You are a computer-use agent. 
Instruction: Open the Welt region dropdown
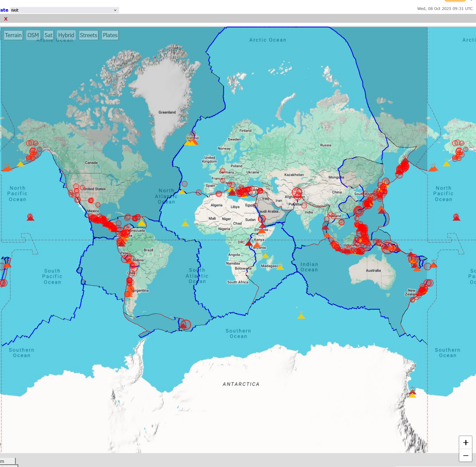point(64,10)
